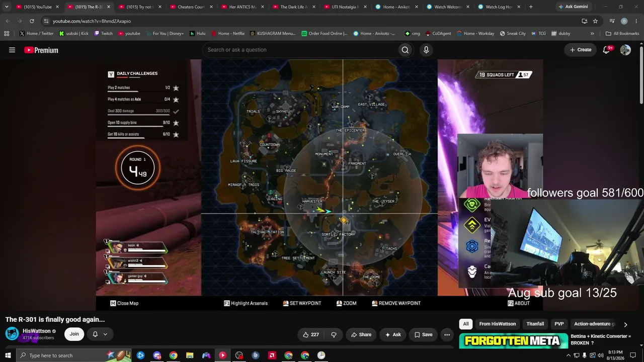Image resolution: width=644 pixels, height=362 pixels.
Task: Switch to the UTI Nostalgia tab
Action: [345, 7]
